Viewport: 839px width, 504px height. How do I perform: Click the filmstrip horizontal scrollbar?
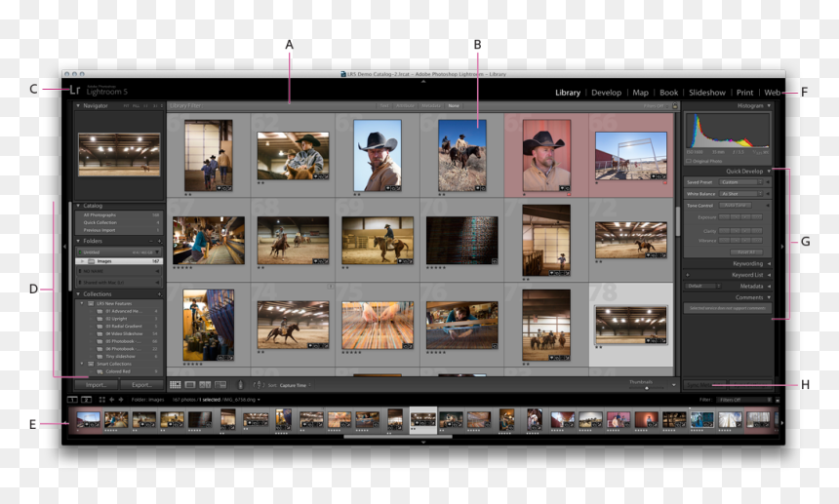pos(398,437)
